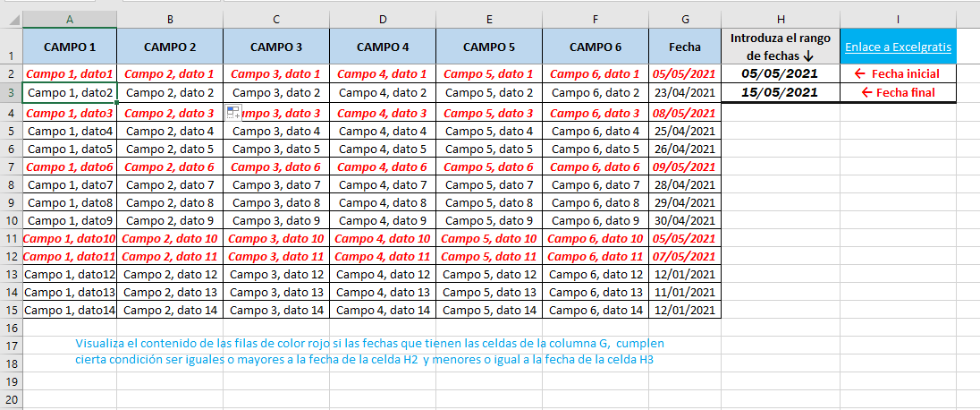This screenshot has height=410, width=980.
Task: Click cell 'Campo 5, dato 10'
Action: click(x=489, y=238)
